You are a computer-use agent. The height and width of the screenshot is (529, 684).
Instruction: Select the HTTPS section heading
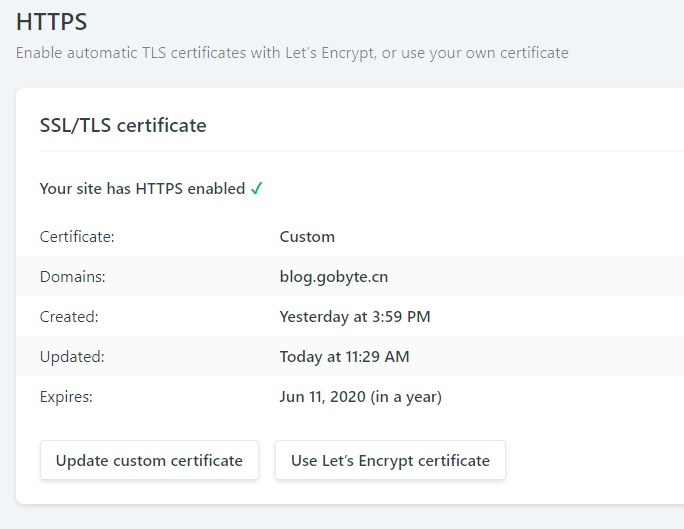(51, 22)
